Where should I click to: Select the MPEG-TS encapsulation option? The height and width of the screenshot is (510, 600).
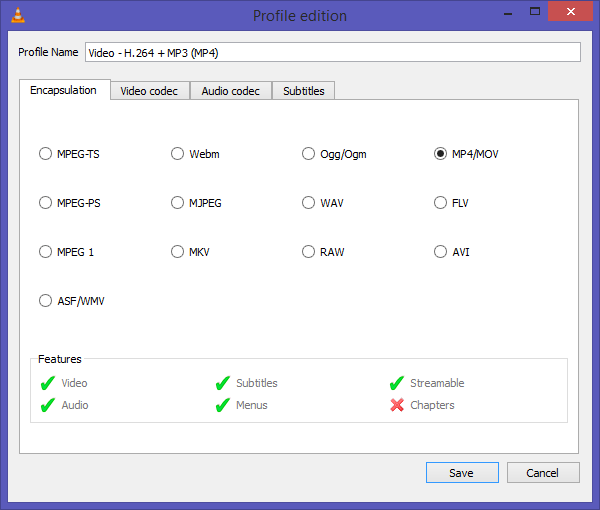tap(69, 154)
